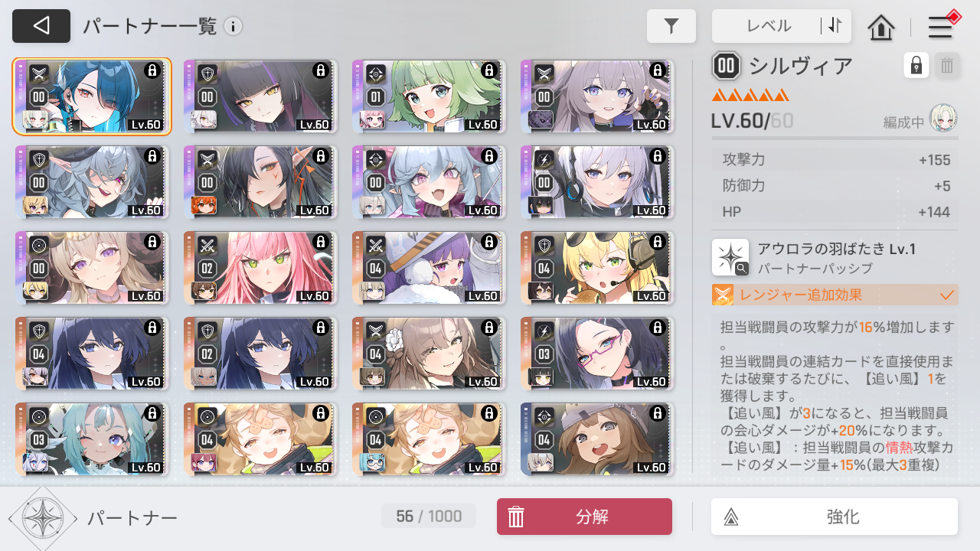
Task: Click the LV.60 level progress bar
Action: (x=835, y=139)
